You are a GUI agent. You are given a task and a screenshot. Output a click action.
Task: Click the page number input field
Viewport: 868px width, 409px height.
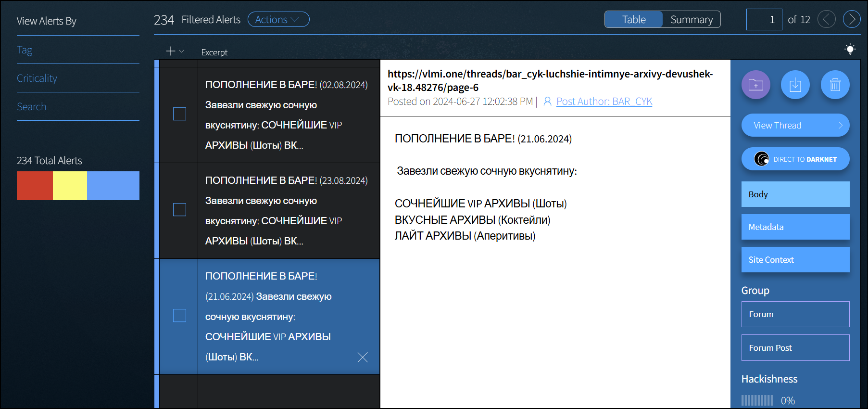[x=764, y=19]
